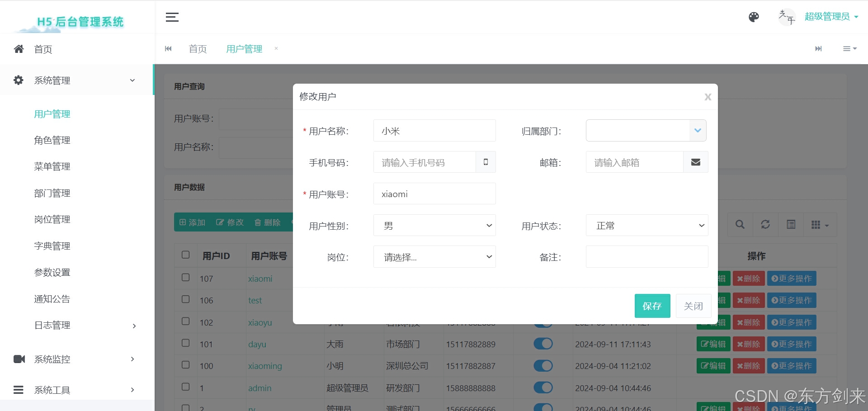Image resolution: width=868 pixels, height=411 pixels.
Task: Click the 系统监控 camera icon
Action: (19, 359)
